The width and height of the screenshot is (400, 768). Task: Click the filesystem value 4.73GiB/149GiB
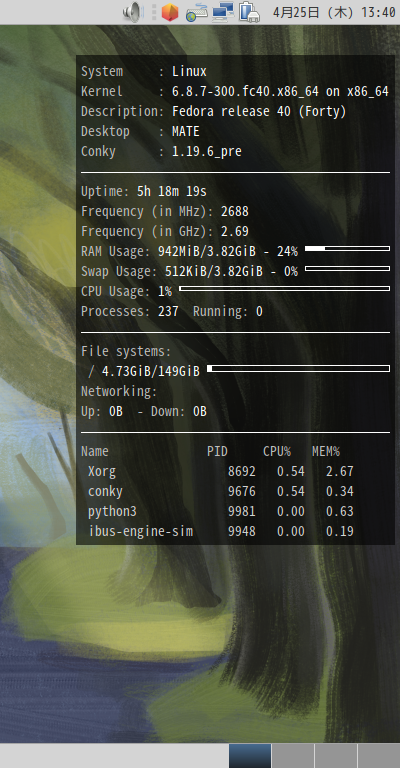(x=151, y=372)
